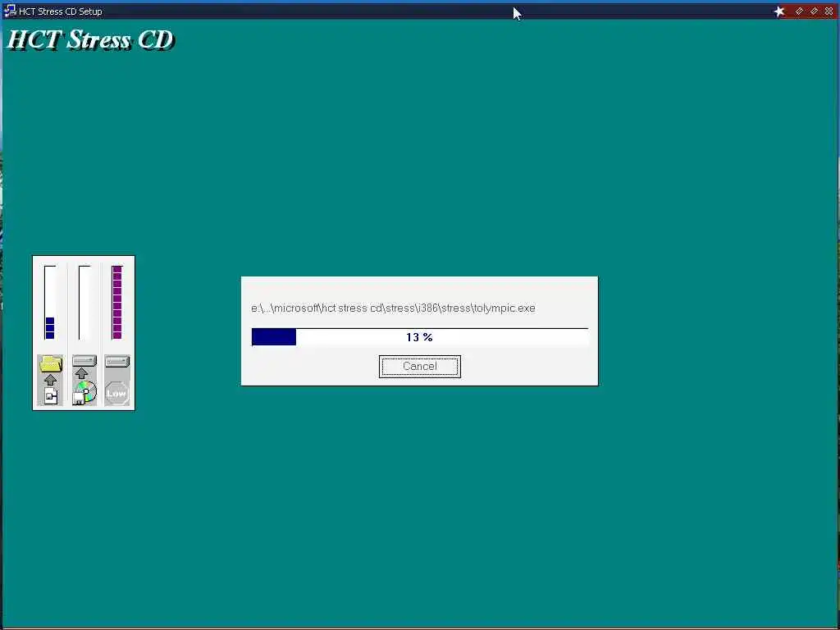Click the CD disc source icon
Viewport: 840px width, 630px height.
click(84, 393)
